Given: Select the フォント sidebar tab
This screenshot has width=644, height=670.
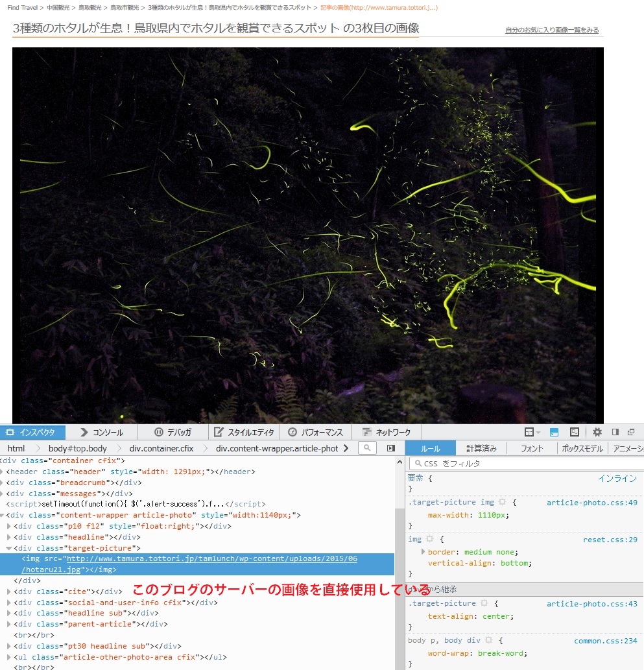Looking at the screenshot, I should [x=532, y=448].
